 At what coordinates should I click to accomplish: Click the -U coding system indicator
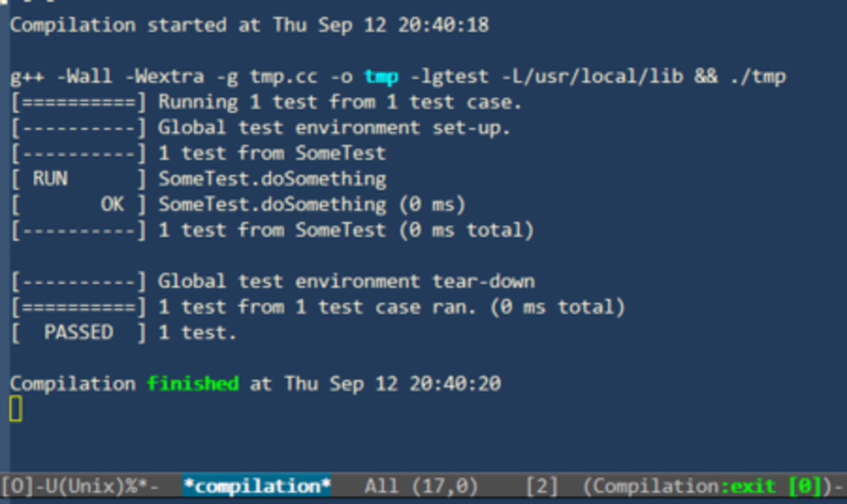[35, 486]
